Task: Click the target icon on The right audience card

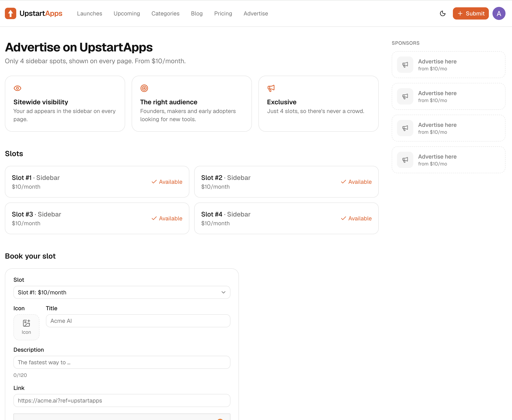Action: 144,88
